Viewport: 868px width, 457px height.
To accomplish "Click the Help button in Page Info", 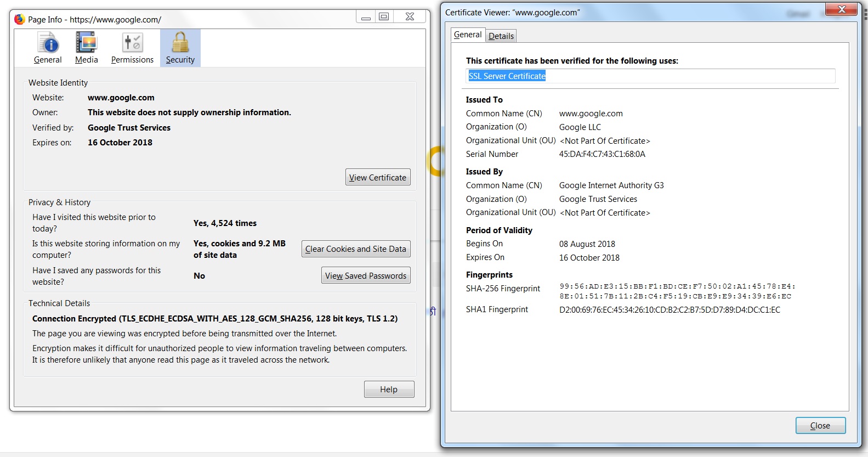I will pyautogui.click(x=389, y=390).
